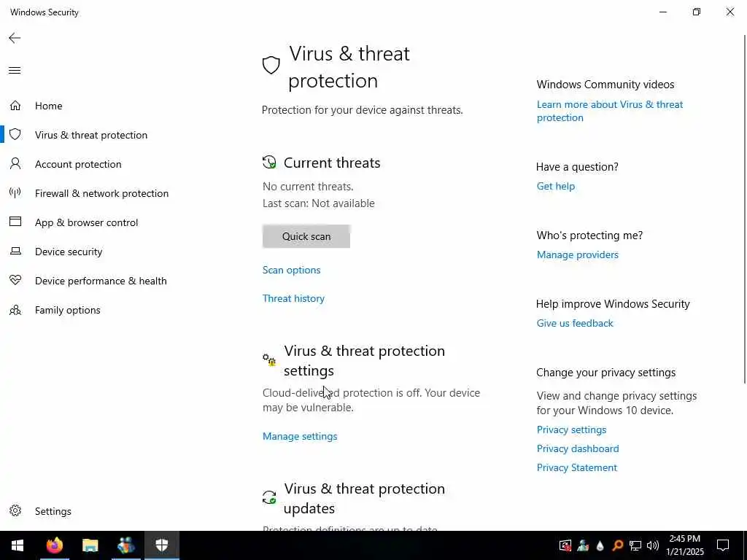
Task: Click the App & browser control icon
Action: click(x=15, y=222)
